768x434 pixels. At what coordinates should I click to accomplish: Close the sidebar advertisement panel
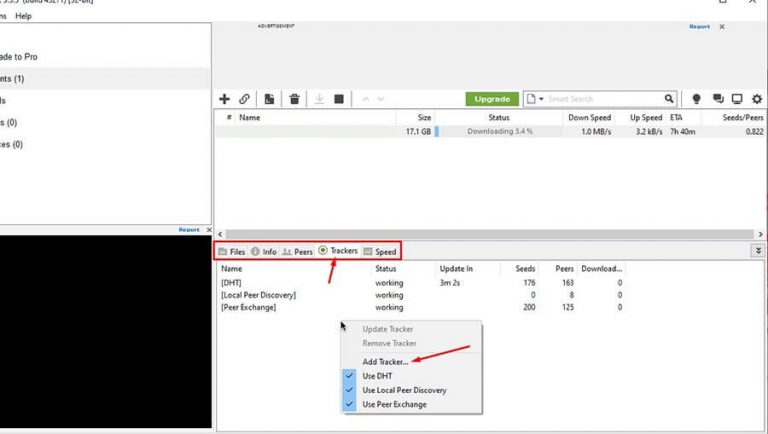pos(209,229)
